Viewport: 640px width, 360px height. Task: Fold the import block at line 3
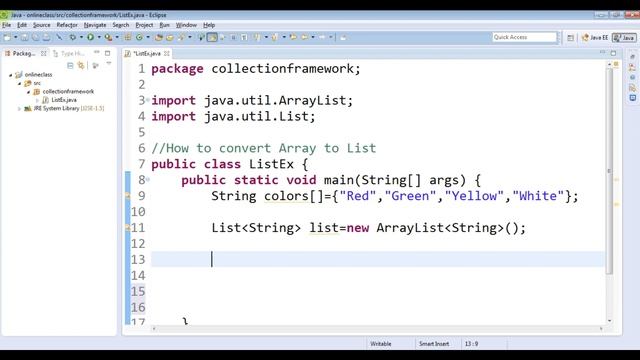coord(148,100)
